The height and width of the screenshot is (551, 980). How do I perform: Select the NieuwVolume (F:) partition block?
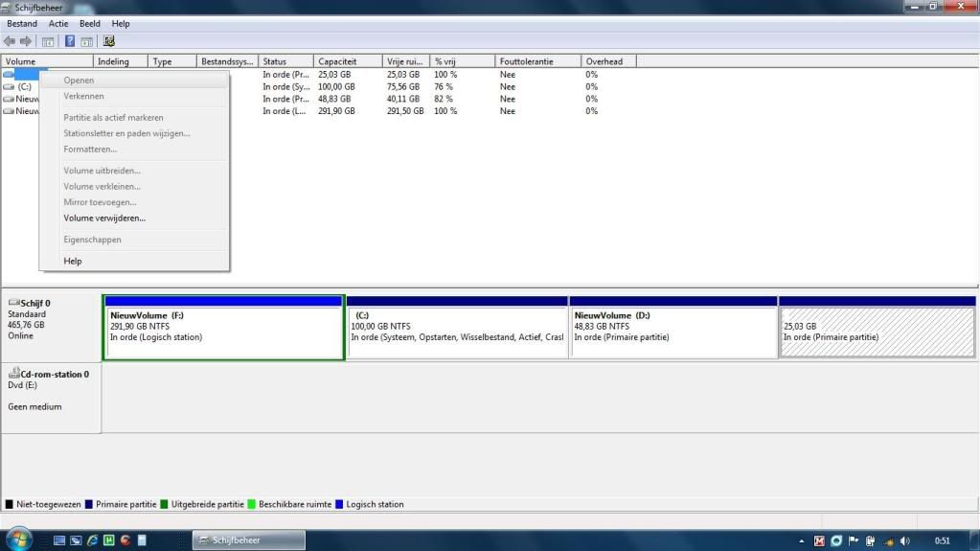[x=223, y=332]
